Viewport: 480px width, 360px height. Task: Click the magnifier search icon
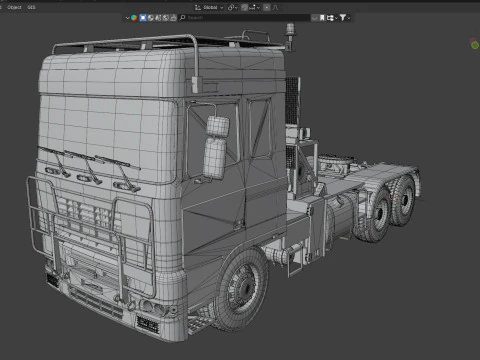click(182, 18)
